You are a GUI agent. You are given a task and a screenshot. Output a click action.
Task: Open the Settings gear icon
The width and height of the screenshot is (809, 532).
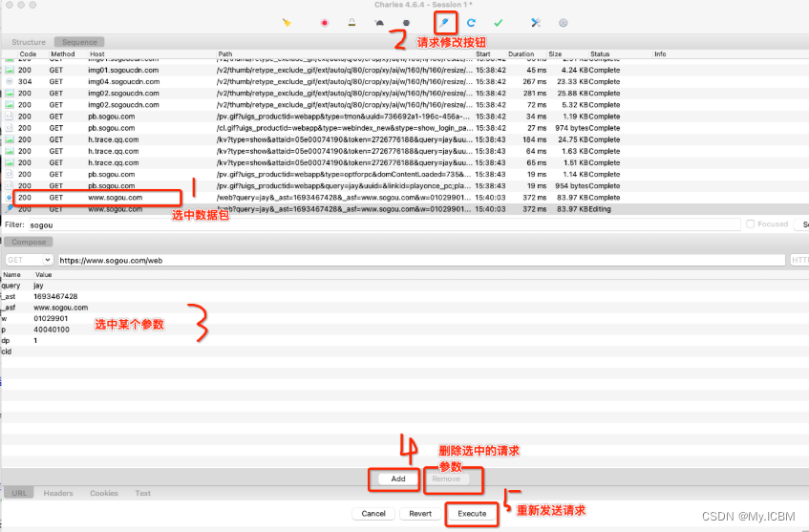563,23
